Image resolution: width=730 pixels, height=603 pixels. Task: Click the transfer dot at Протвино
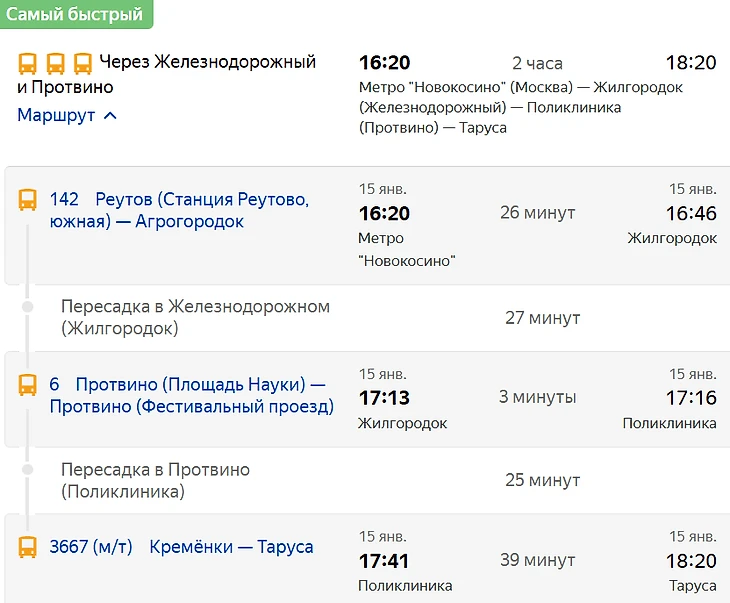tap(28, 469)
